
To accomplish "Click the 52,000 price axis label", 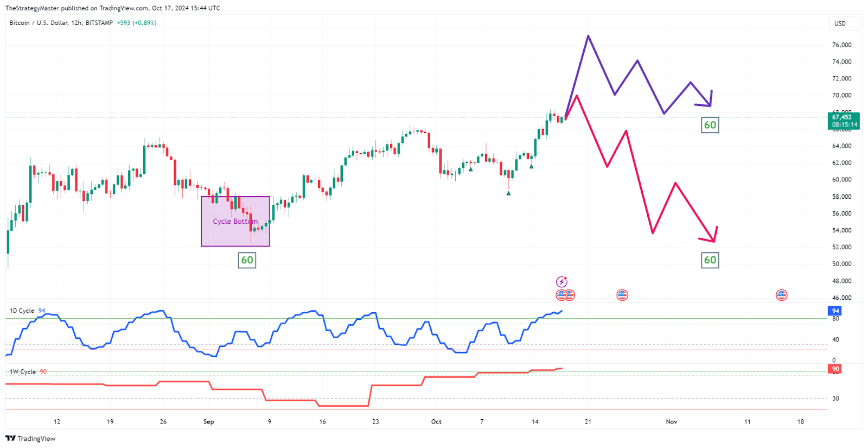I will (842, 247).
